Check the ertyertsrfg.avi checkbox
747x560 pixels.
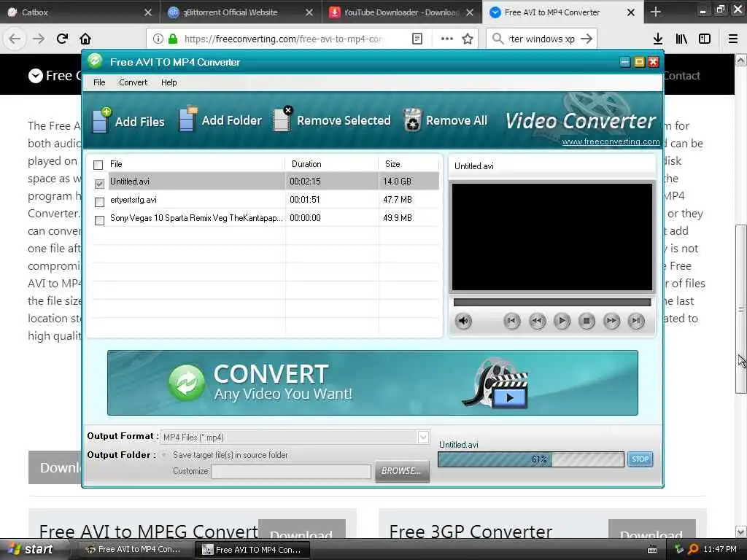point(99,202)
